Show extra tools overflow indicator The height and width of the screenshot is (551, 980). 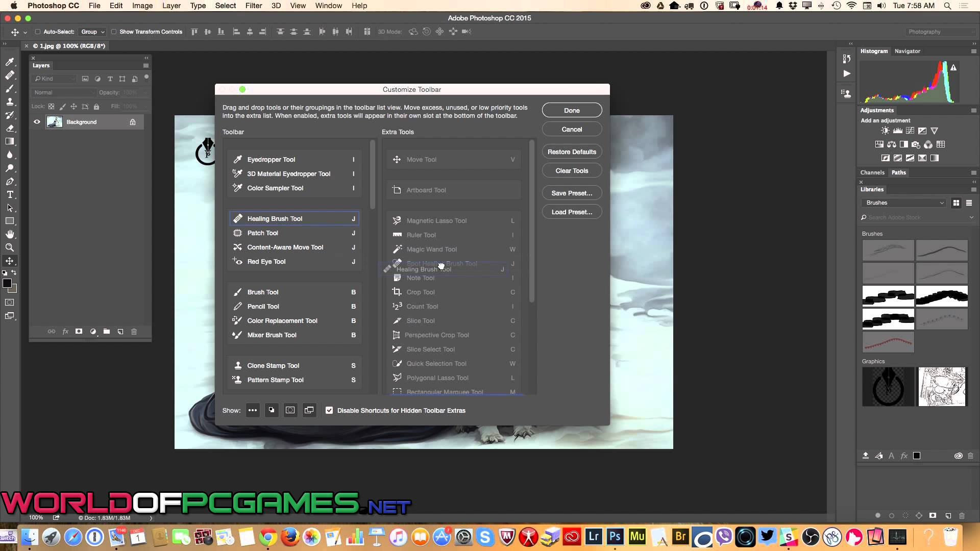[253, 410]
